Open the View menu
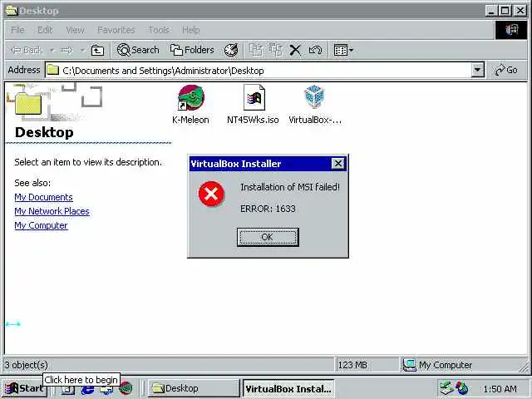 pyautogui.click(x=75, y=30)
